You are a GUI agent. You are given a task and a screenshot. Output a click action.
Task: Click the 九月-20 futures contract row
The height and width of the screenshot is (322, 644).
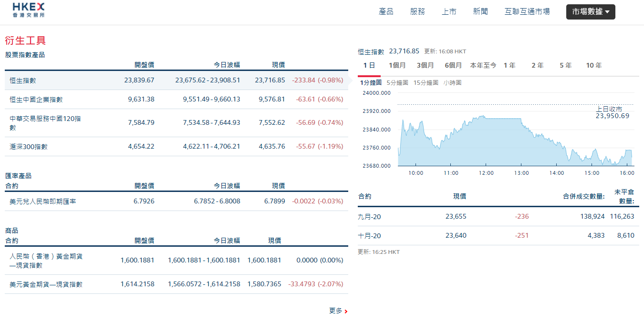click(370, 217)
